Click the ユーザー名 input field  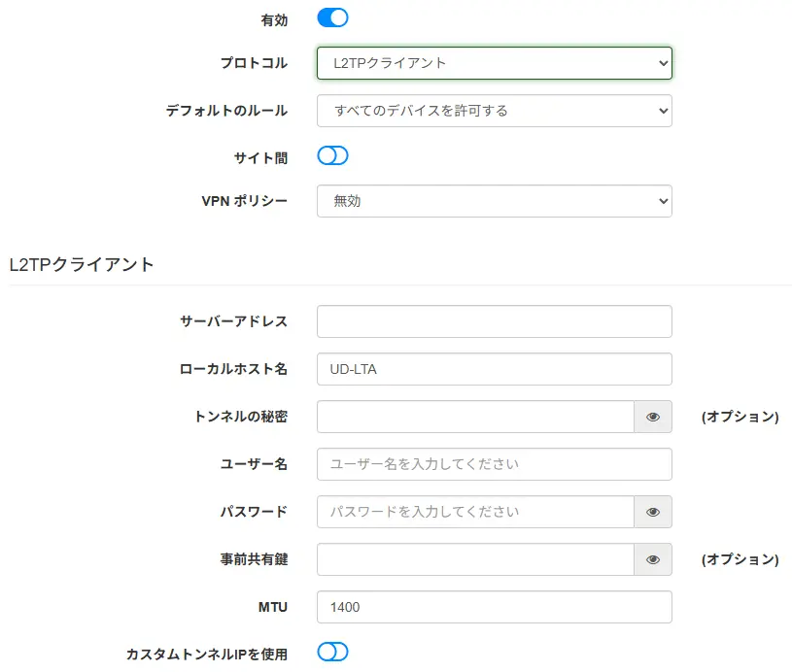click(x=494, y=464)
